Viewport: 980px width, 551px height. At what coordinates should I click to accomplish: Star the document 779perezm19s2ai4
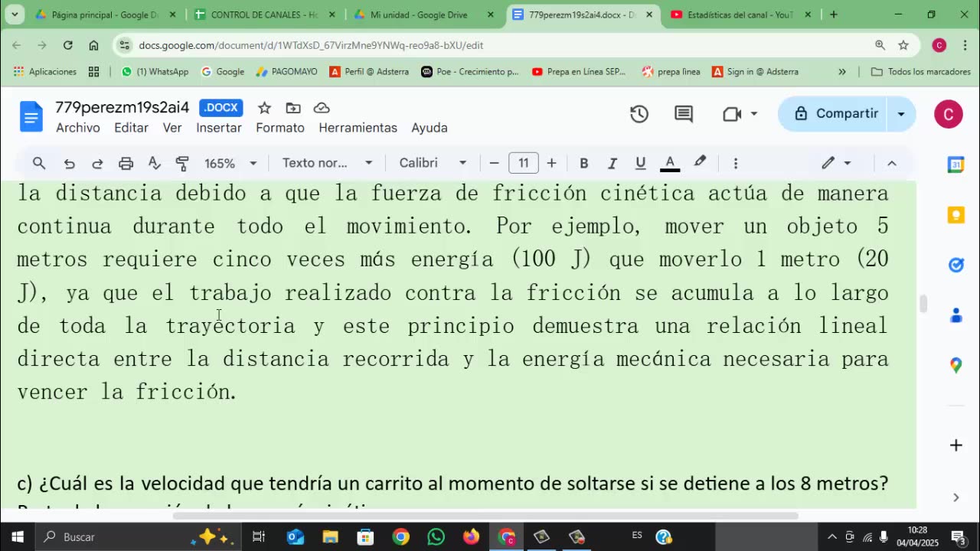(x=264, y=108)
